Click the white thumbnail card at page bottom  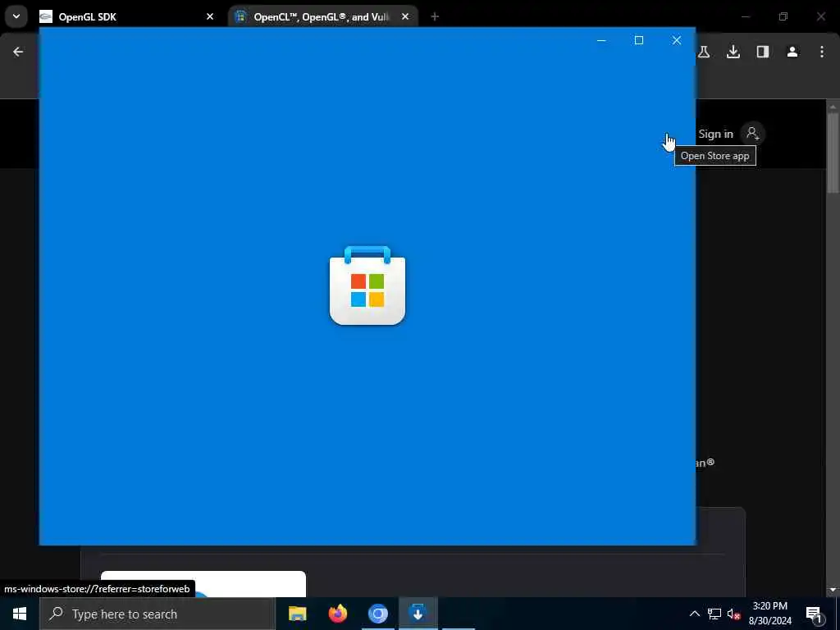[203, 584]
